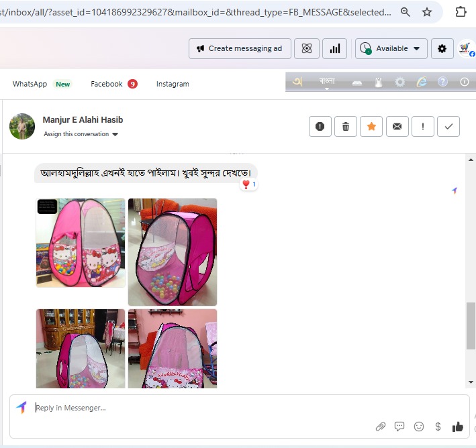Open the inbox automations icon
Screen dimensions: 476x448
307,48
